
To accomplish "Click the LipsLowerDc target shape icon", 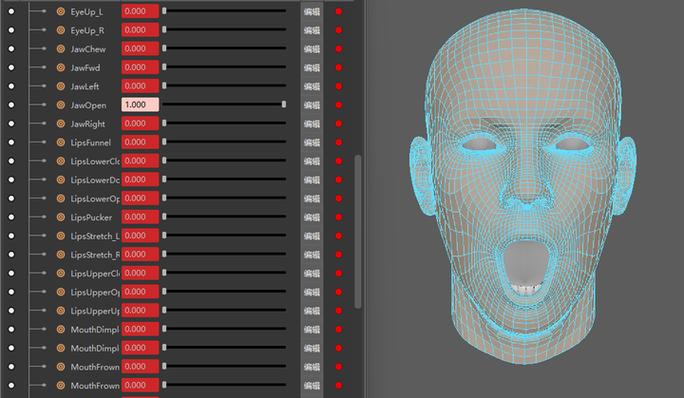I will [x=61, y=180].
